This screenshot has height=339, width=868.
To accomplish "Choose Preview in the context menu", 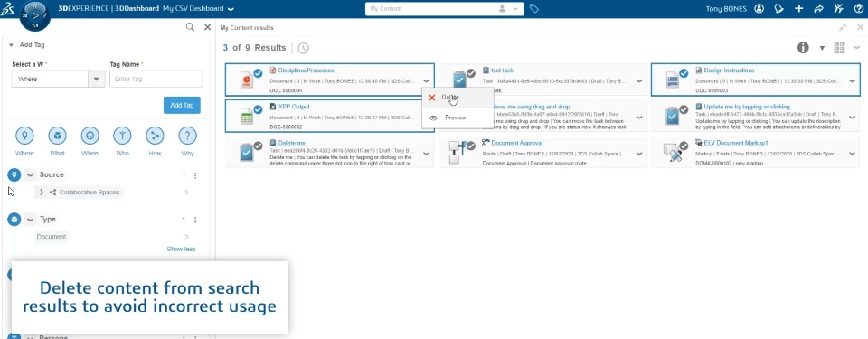I will pyautogui.click(x=458, y=118).
